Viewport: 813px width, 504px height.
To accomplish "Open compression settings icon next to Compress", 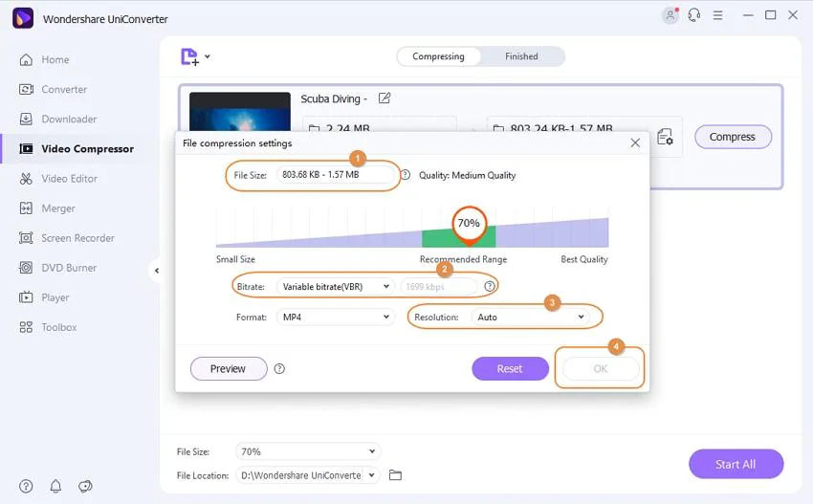I will [x=666, y=137].
